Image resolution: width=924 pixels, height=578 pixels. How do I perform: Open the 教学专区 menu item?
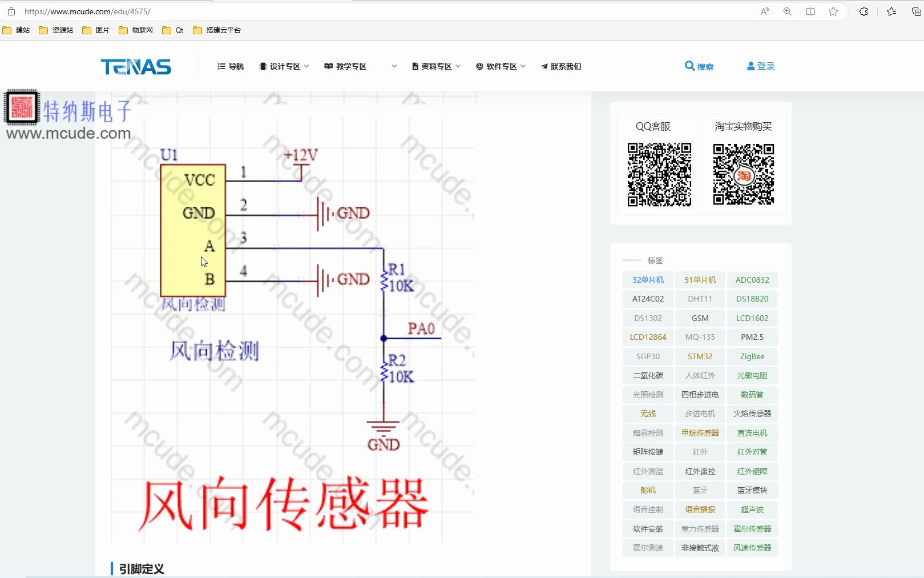coord(345,66)
